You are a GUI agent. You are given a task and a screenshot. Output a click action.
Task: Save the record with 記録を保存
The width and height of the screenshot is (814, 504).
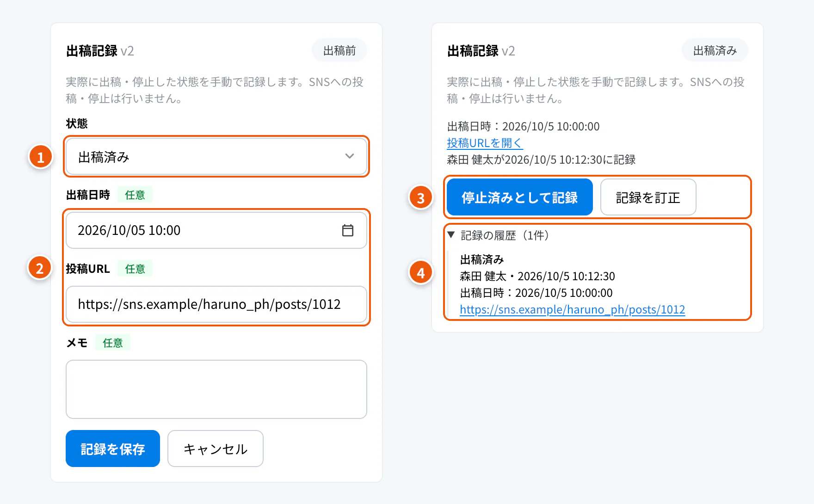113,449
